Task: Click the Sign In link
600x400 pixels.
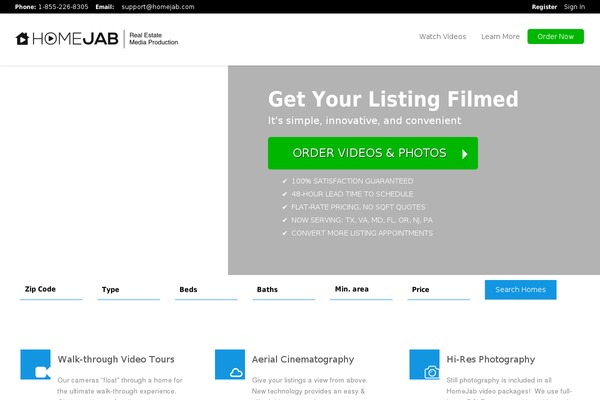Action: [x=574, y=7]
